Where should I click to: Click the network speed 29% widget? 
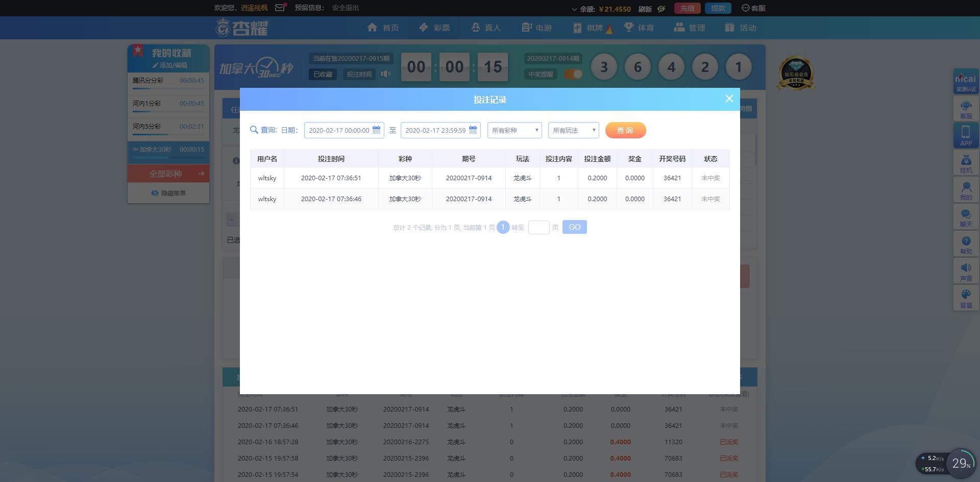pos(946,463)
